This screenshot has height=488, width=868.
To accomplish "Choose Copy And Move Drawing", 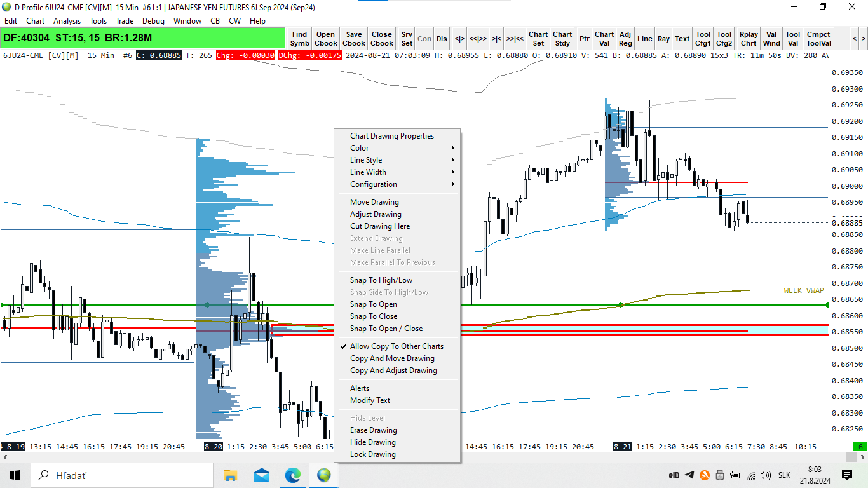I will click(397, 358).
